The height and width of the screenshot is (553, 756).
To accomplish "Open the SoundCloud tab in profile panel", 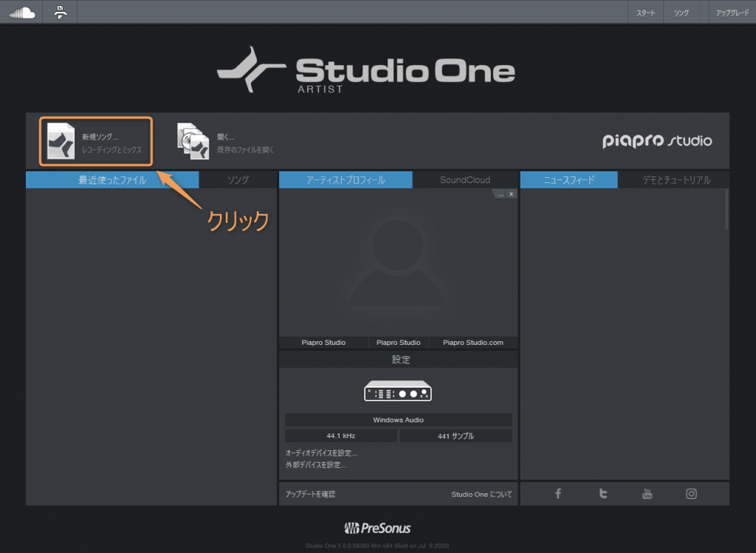I will [465, 179].
